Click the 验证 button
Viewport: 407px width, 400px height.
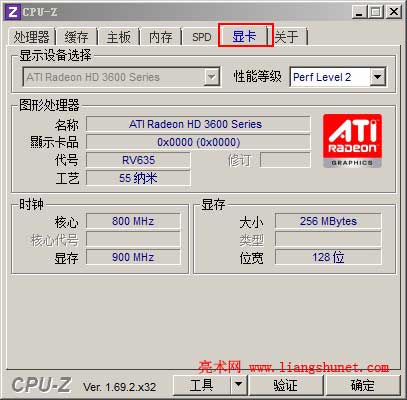286,385
